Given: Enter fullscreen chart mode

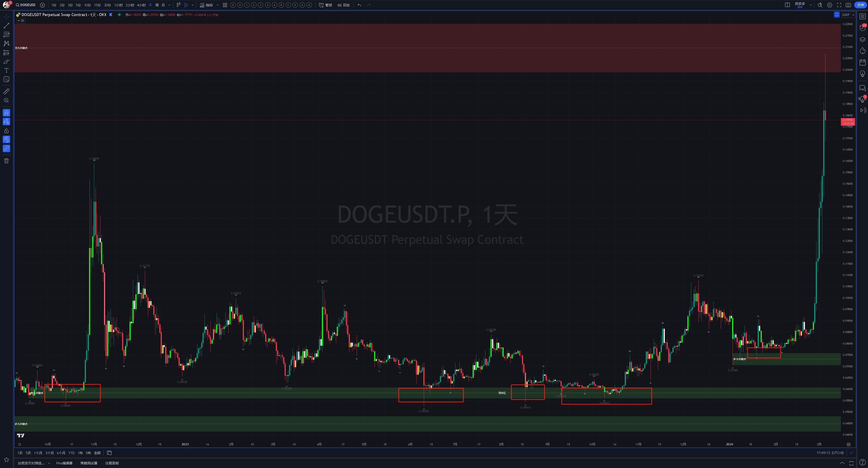Looking at the screenshot, I should click(839, 5).
